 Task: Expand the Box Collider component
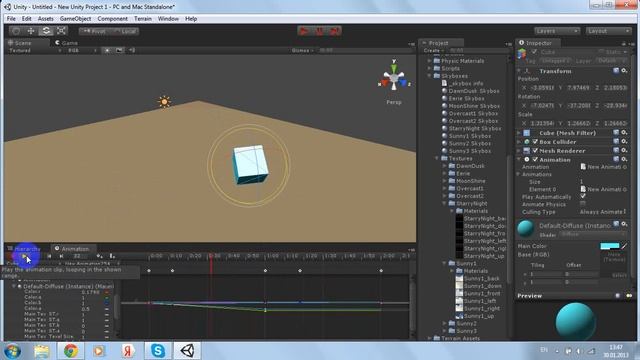tap(519, 142)
